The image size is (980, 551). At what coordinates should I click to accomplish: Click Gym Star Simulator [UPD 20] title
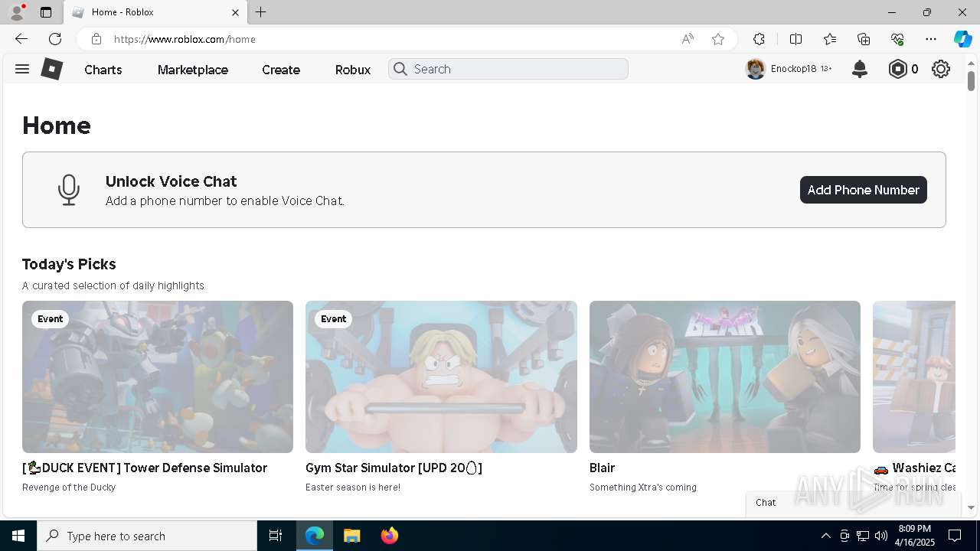point(394,468)
